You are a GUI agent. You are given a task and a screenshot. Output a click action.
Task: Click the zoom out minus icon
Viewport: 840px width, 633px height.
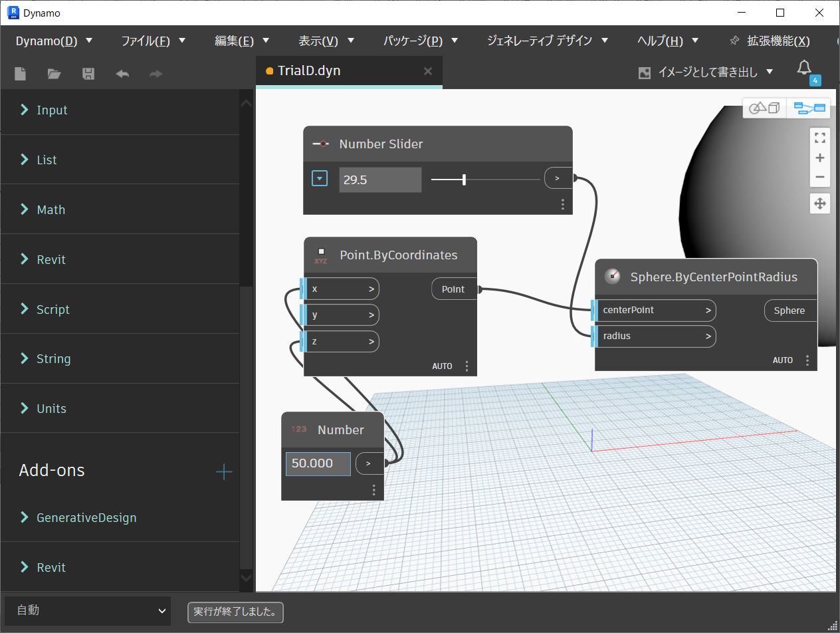pyautogui.click(x=820, y=177)
